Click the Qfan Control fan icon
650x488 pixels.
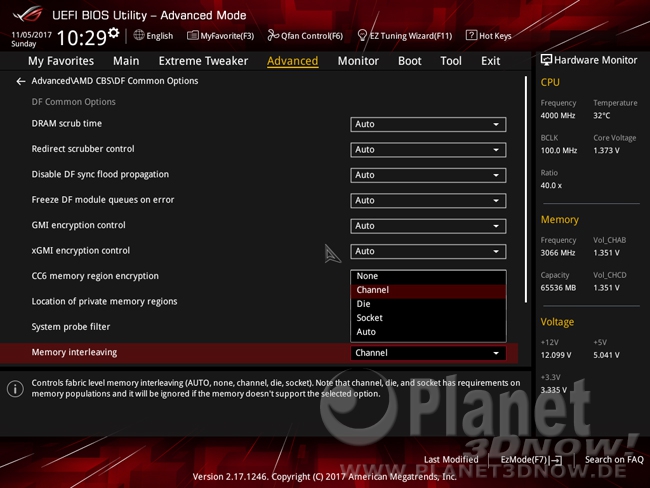(x=273, y=35)
